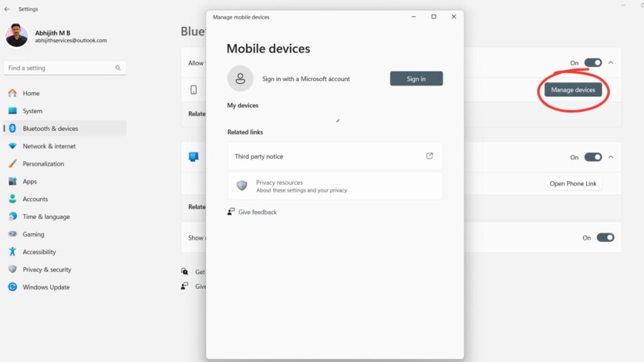Image resolution: width=644 pixels, height=362 pixels.
Task: Click the mobile phone icon in Settings
Action: click(x=194, y=89)
